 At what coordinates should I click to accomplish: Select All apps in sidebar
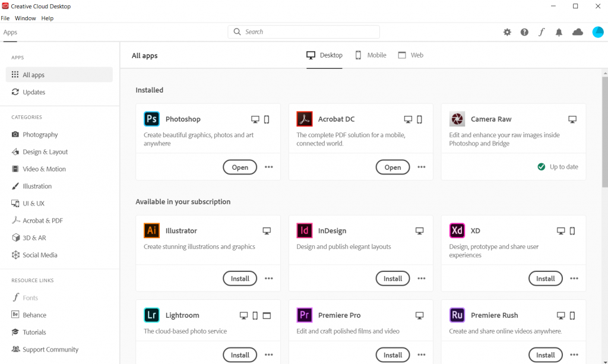click(x=59, y=74)
